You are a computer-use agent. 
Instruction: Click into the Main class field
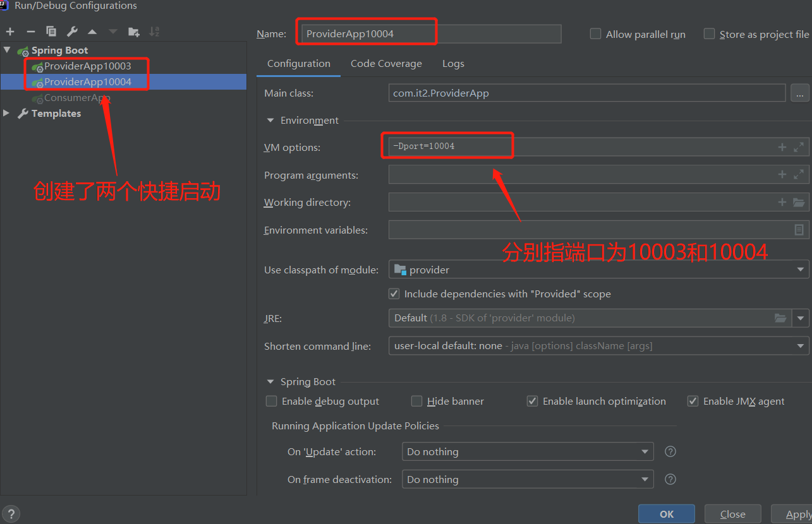(587, 93)
